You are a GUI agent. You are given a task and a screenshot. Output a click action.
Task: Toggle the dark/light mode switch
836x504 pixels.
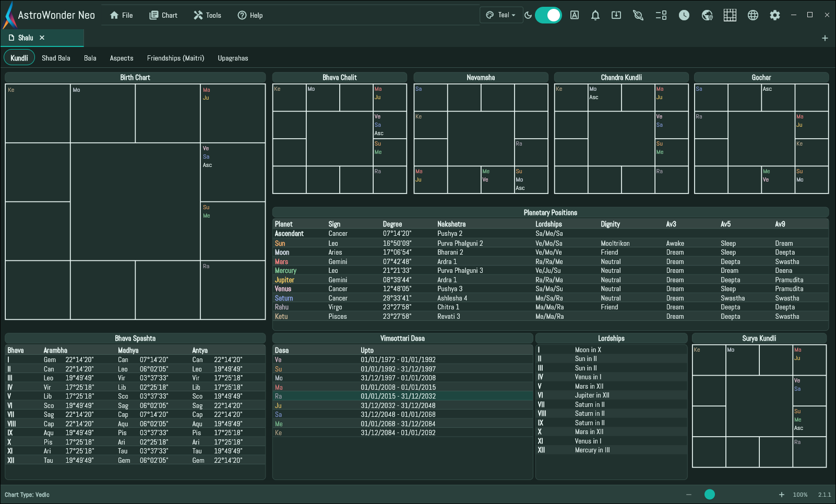coord(548,15)
